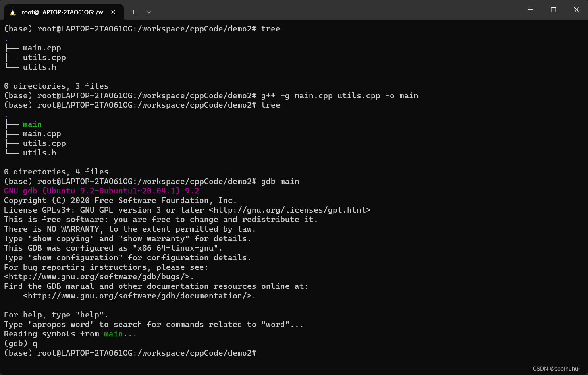Click 'utils.cpp' in the first tree listing
The height and width of the screenshot is (375, 588).
[44, 58]
